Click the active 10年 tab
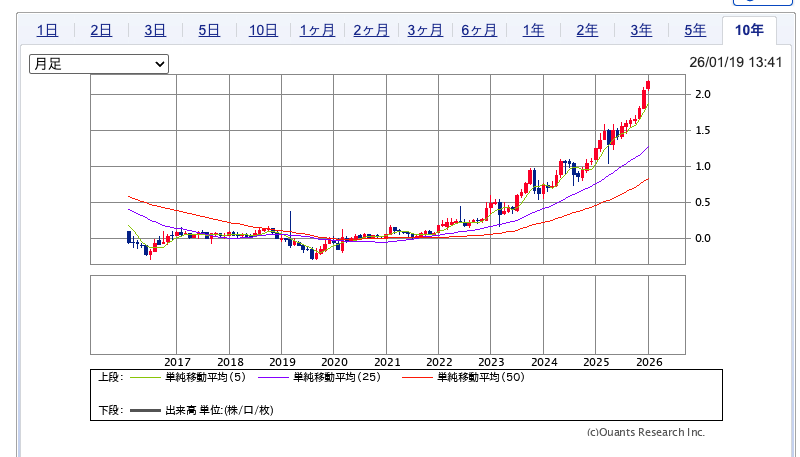 click(x=749, y=30)
